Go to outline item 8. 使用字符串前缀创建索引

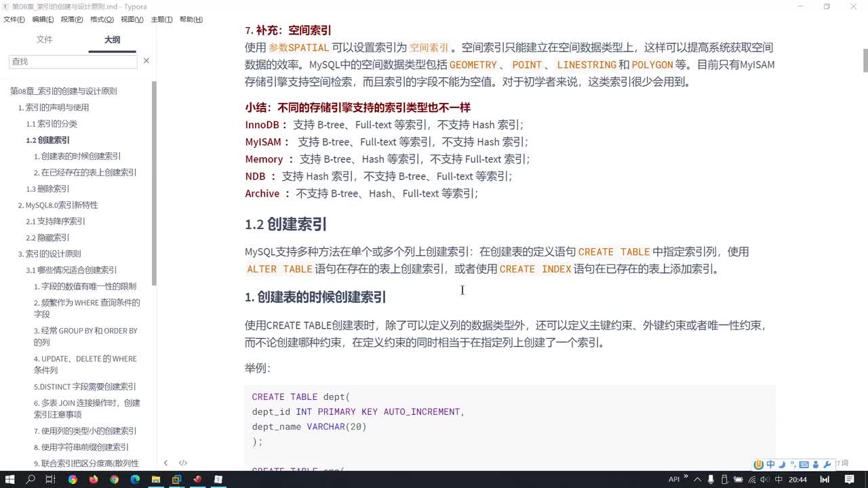pos(81,447)
